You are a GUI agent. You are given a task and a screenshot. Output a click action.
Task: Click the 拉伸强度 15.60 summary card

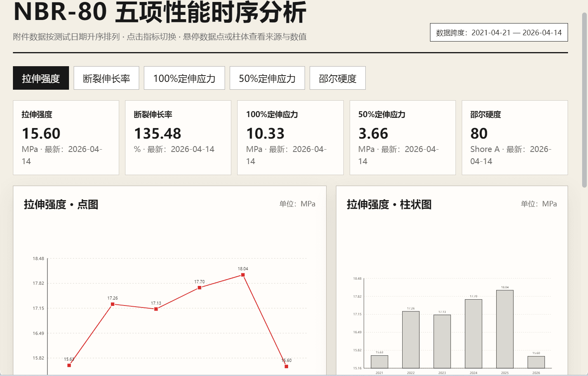[x=66, y=137]
